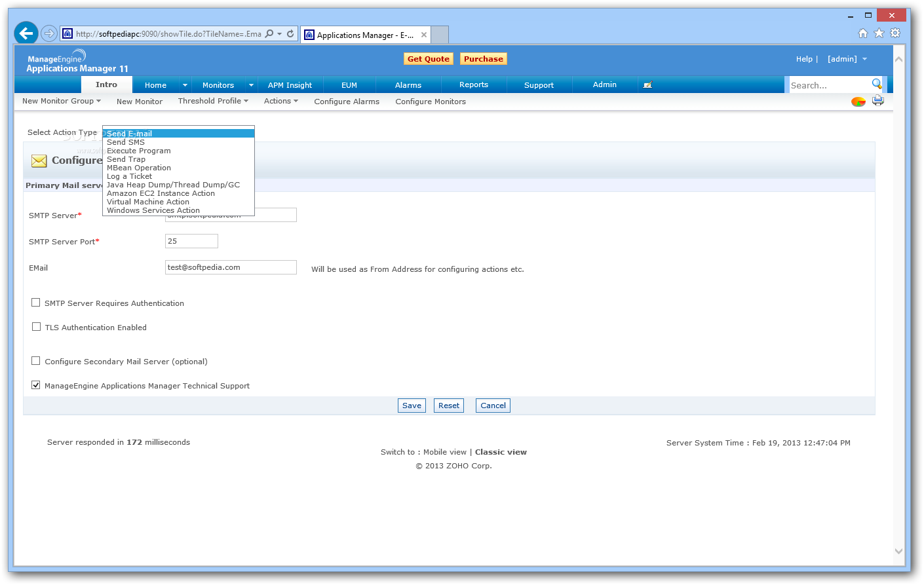Viewport: 924px width, 585px height.
Task: Expand the Home tab dropdown arrow
Action: click(185, 85)
